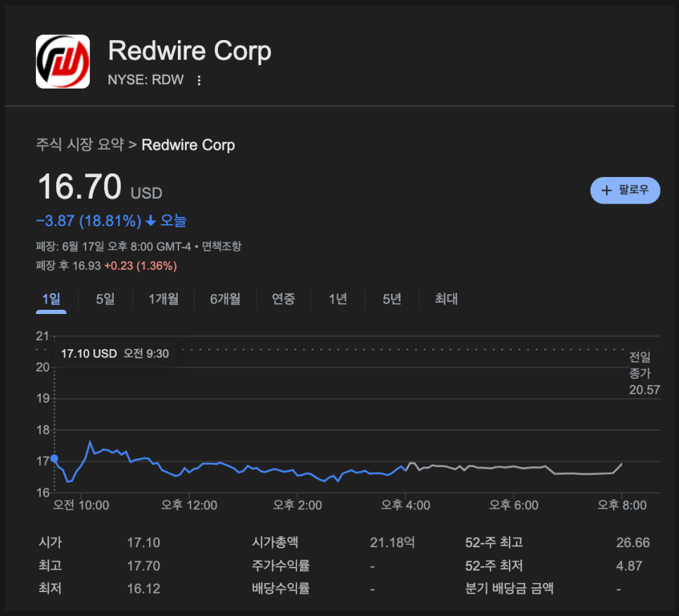Click the 오전 10:00 time axis label
Viewport: 679px width, 616px height.
click(81, 505)
